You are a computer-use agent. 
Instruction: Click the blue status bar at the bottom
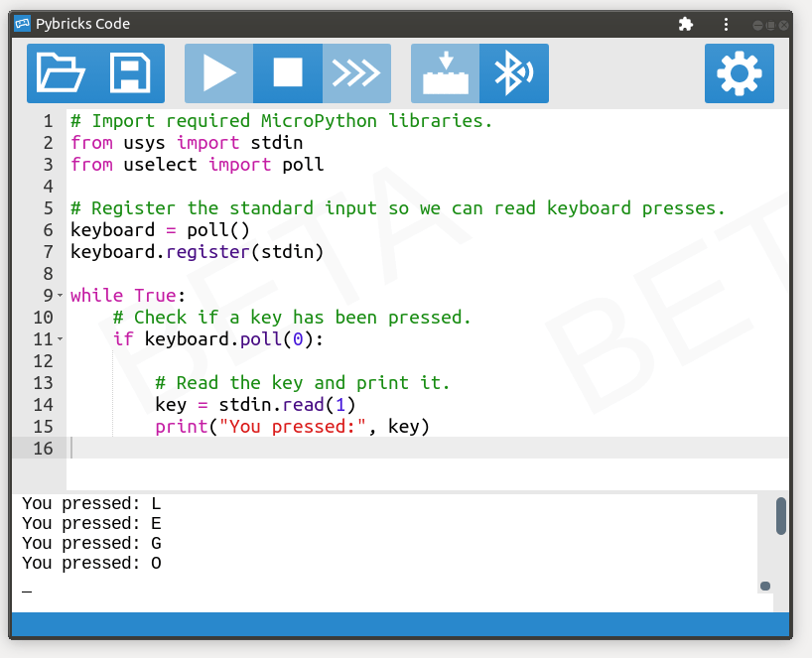[x=397, y=624]
